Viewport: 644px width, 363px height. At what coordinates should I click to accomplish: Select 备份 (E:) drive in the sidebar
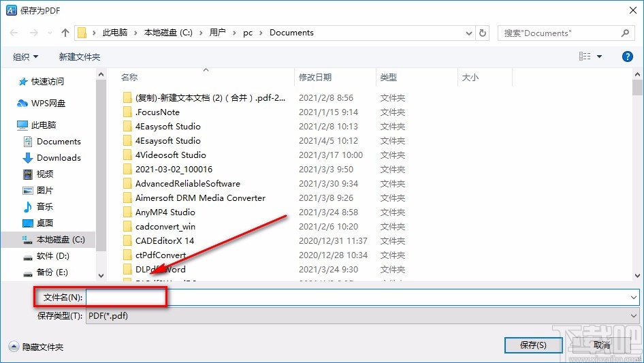coord(46,272)
